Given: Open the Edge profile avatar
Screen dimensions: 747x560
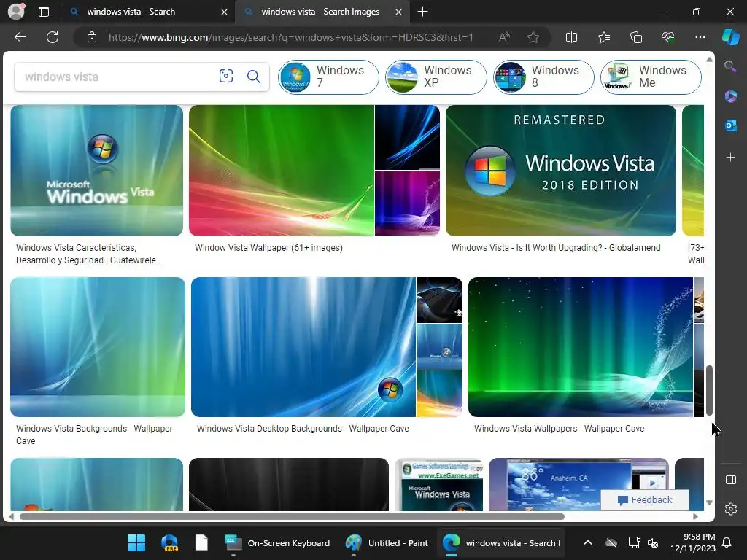Looking at the screenshot, I should pos(16,11).
